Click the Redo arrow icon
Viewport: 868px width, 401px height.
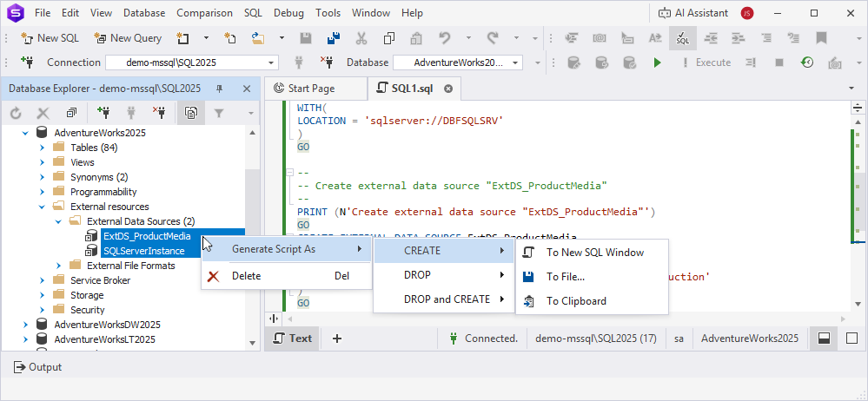coord(492,38)
